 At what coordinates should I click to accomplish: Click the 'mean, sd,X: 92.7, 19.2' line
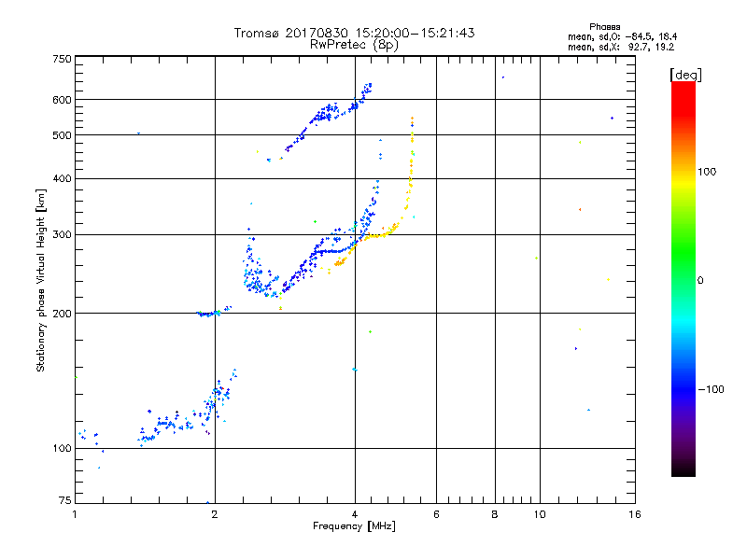coord(621,47)
